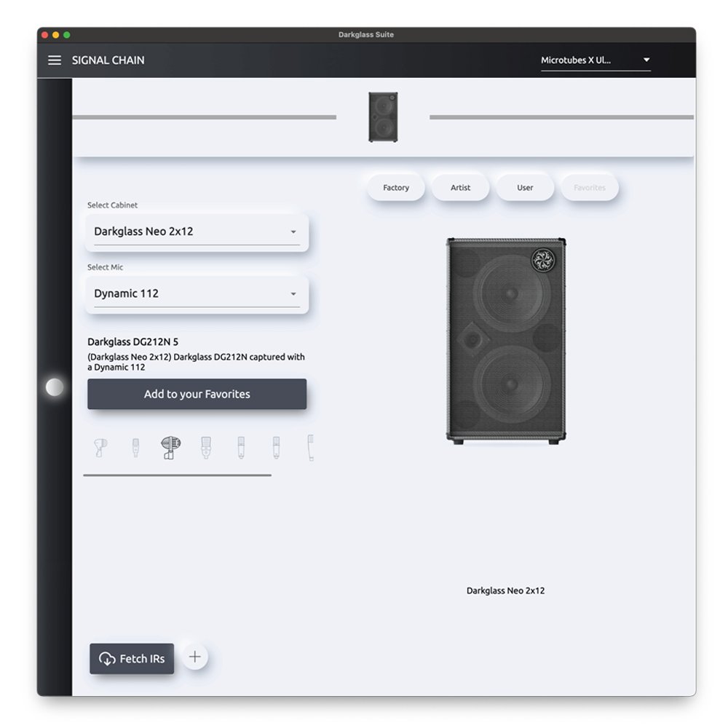This screenshot has height=728, width=728.
Task: Select the partially visible seventh mic icon
Action: coord(311,448)
